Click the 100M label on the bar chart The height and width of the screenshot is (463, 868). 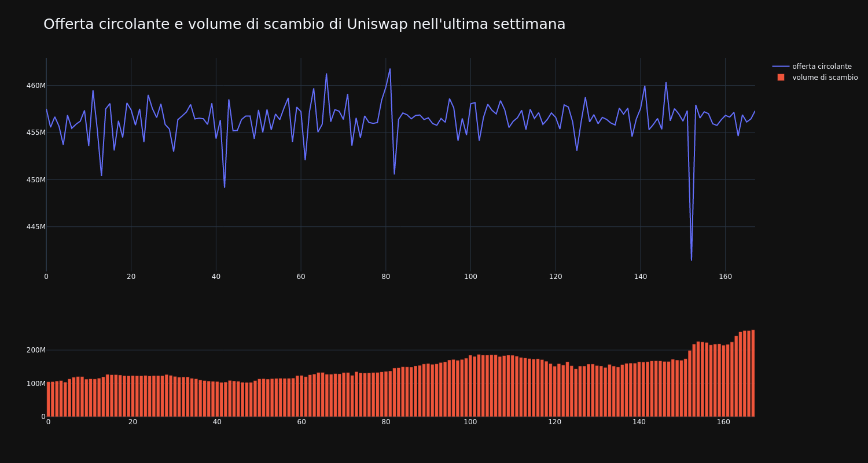(x=35, y=384)
